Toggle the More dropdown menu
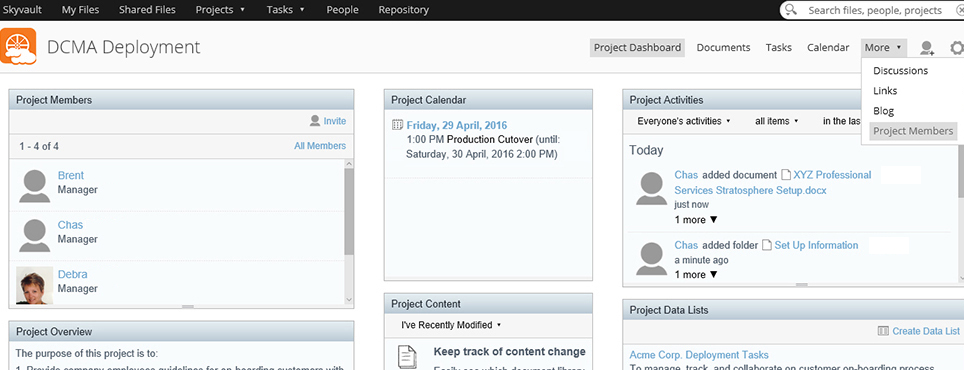 [883, 47]
